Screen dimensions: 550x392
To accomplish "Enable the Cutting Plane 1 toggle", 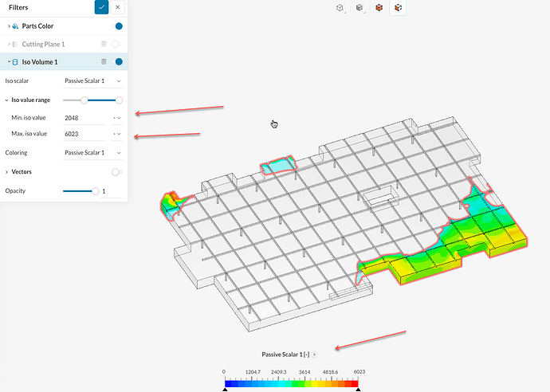I will pos(117,44).
